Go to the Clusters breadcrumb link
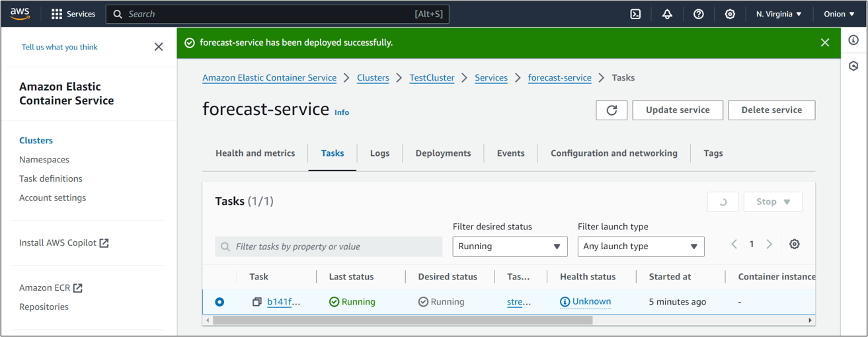Image resolution: width=868 pixels, height=337 pixels. pyautogui.click(x=373, y=78)
